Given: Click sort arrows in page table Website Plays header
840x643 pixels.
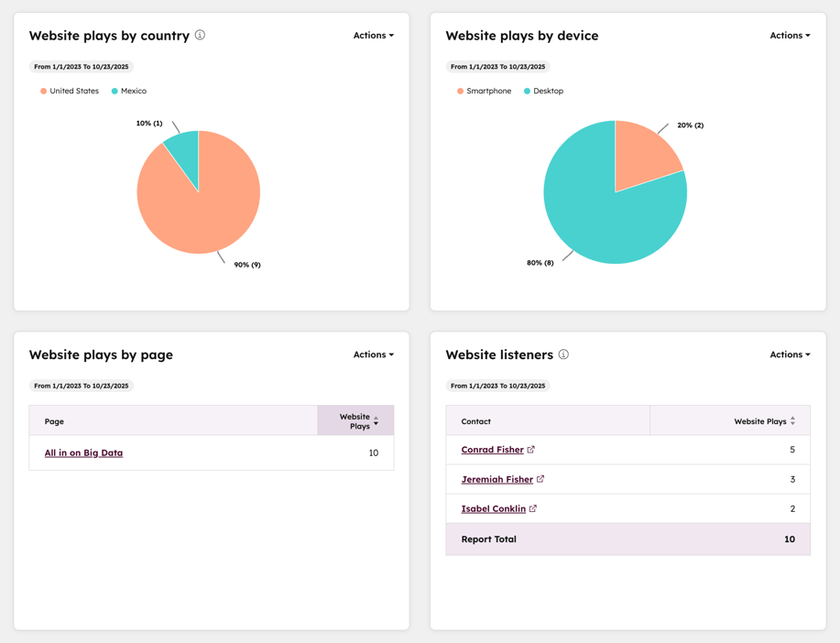Looking at the screenshot, I should [376, 421].
